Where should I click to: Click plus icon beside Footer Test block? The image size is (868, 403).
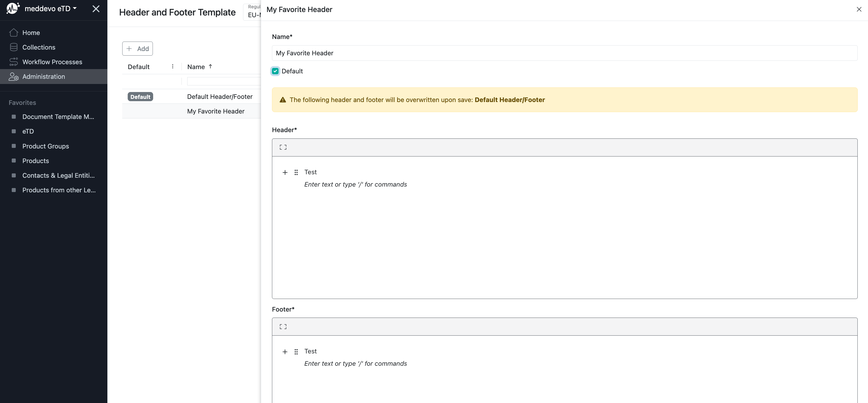285,352
